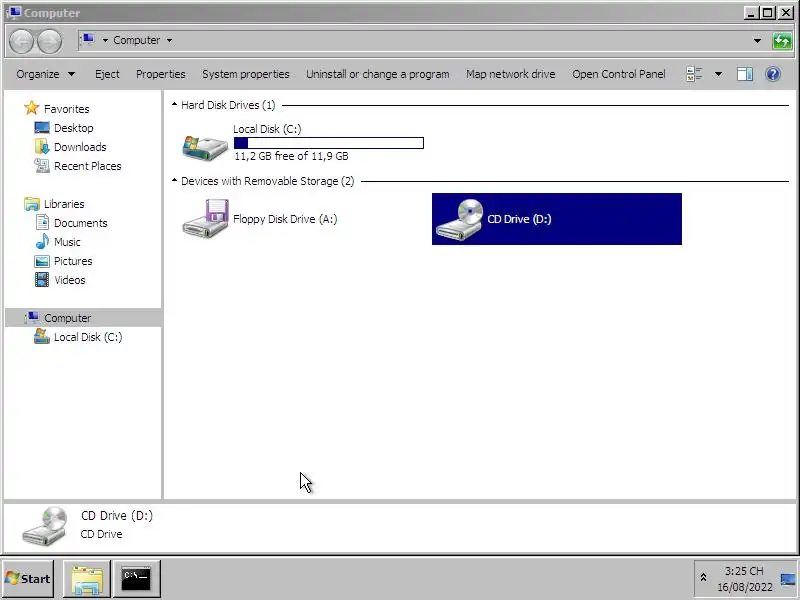
Task: Click the Favorites heading text
Action: pyautogui.click(x=66, y=109)
